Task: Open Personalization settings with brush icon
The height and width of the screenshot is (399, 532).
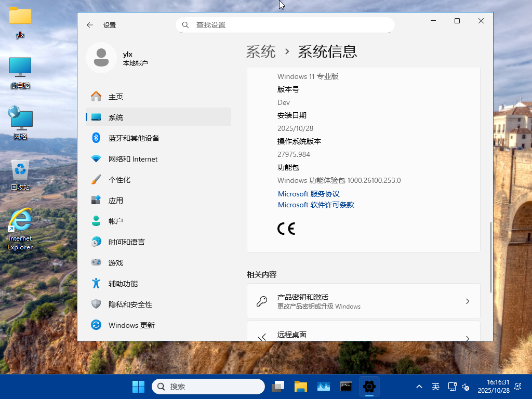Action: (x=119, y=180)
